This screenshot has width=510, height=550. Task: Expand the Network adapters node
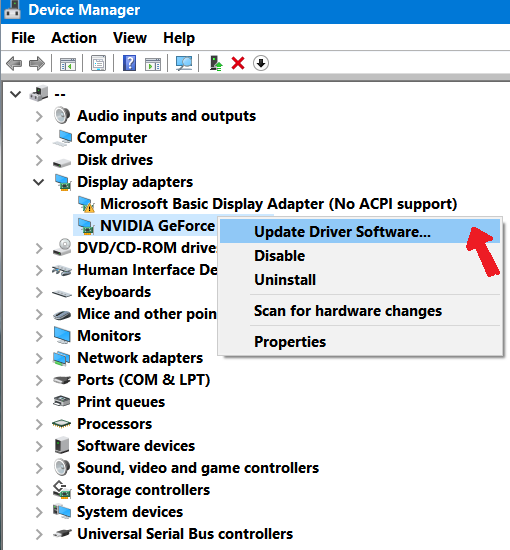coord(39,358)
